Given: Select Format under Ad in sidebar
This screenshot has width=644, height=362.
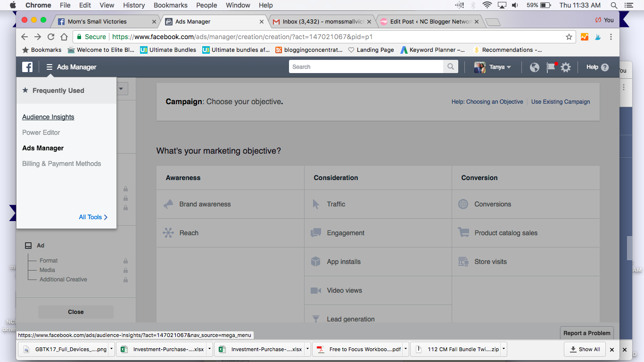Looking at the screenshot, I should pyautogui.click(x=49, y=261).
